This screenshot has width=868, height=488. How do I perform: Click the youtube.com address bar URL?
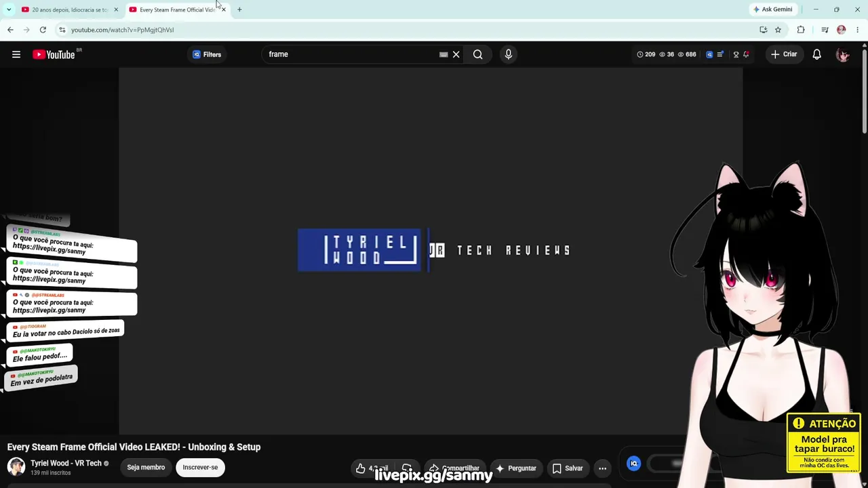[x=123, y=30]
